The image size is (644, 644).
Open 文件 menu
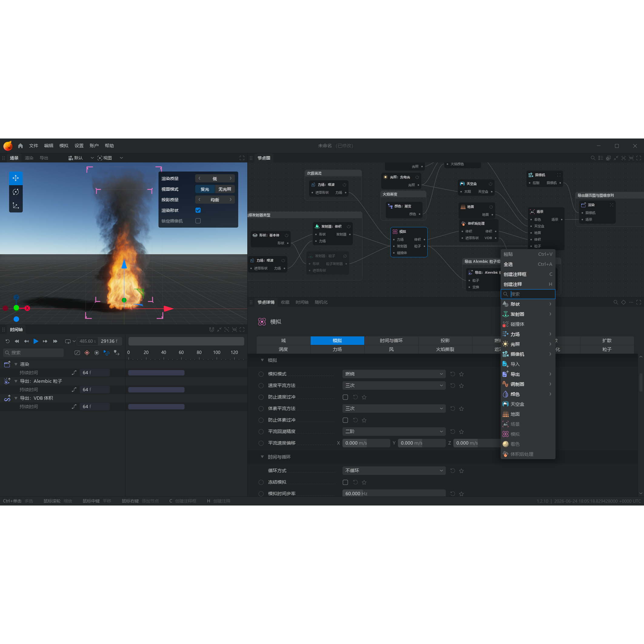[x=34, y=146]
